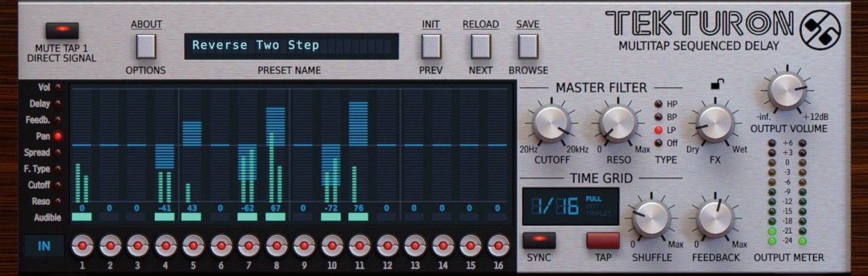Select the Reso parameter row LED
The image size is (868, 276).
57,201
